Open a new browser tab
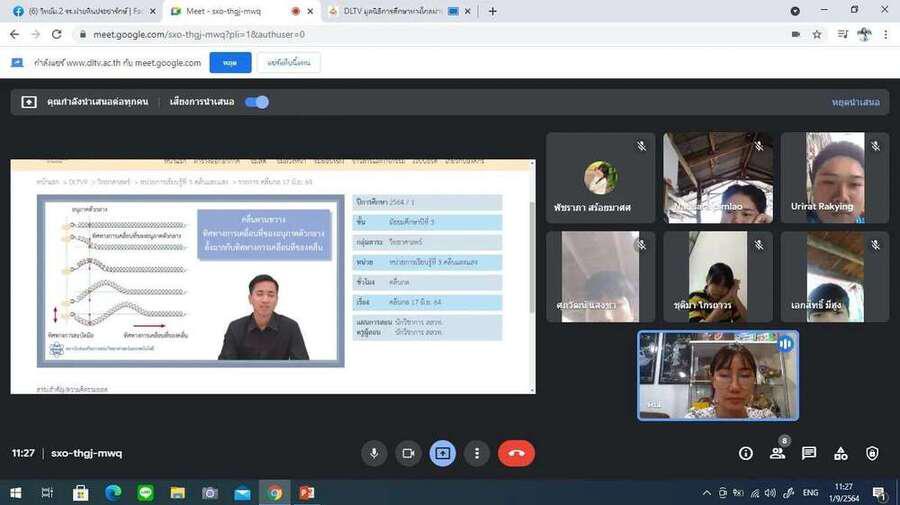Viewport: 900px width, 505px height. tap(492, 11)
